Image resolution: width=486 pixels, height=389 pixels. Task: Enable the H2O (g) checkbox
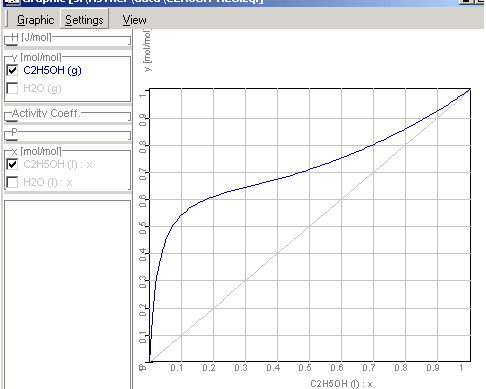(12, 88)
